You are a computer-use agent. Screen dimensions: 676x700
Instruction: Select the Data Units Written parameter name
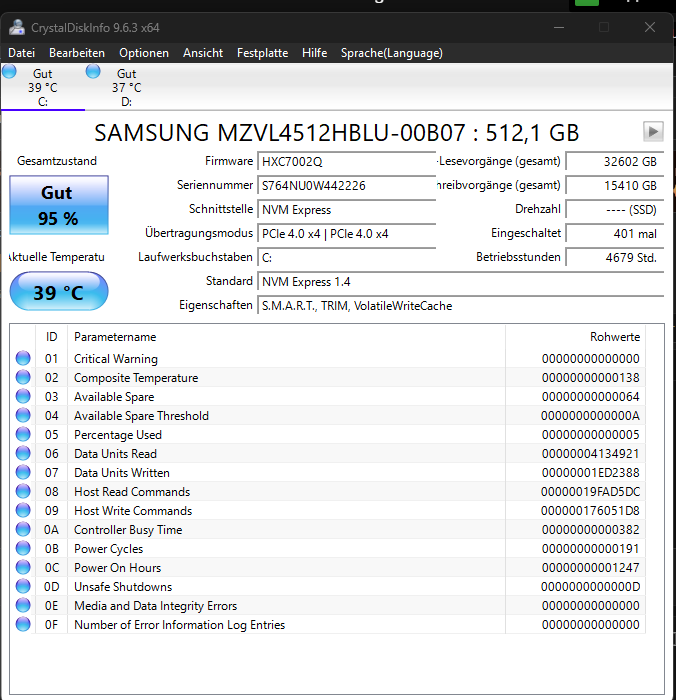[122, 473]
